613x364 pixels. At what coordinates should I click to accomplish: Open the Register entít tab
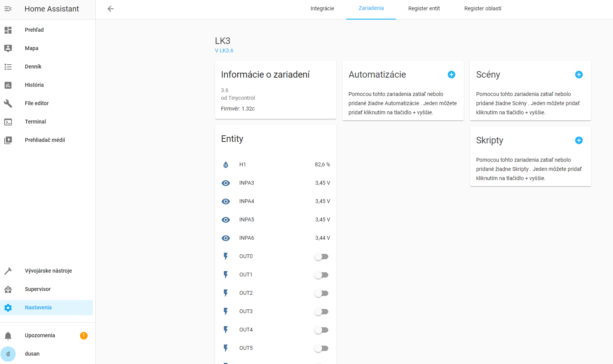point(424,8)
